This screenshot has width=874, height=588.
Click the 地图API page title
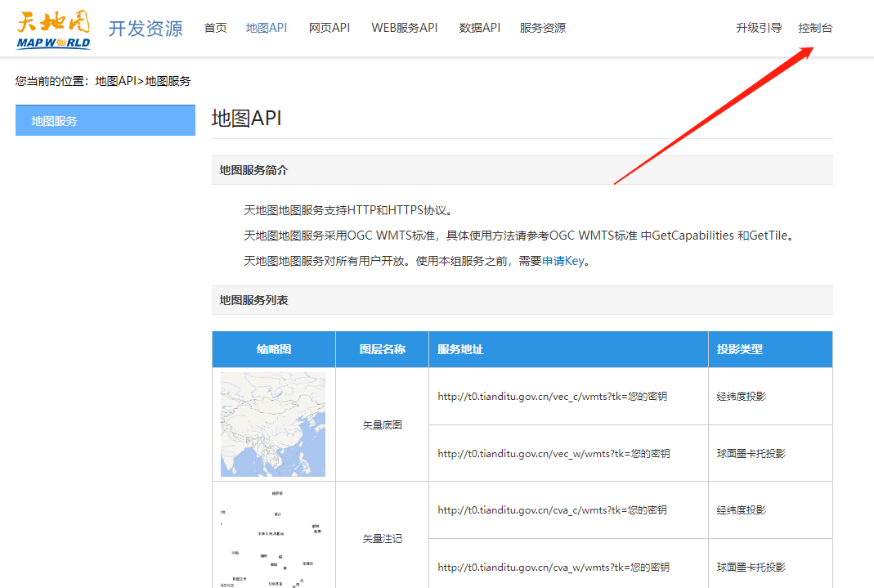[x=246, y=118]
